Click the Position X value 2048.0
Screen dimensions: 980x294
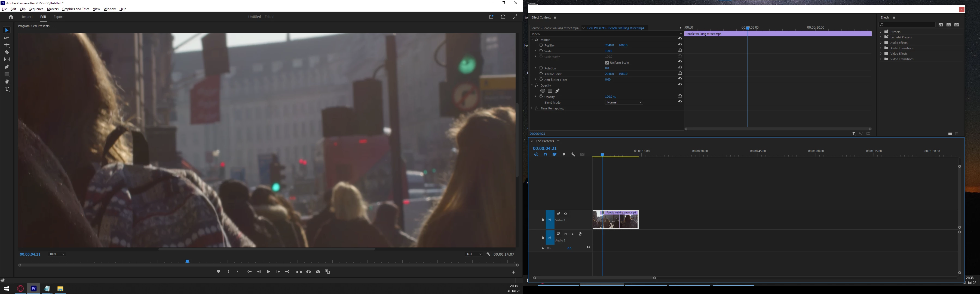coord(609,45)
